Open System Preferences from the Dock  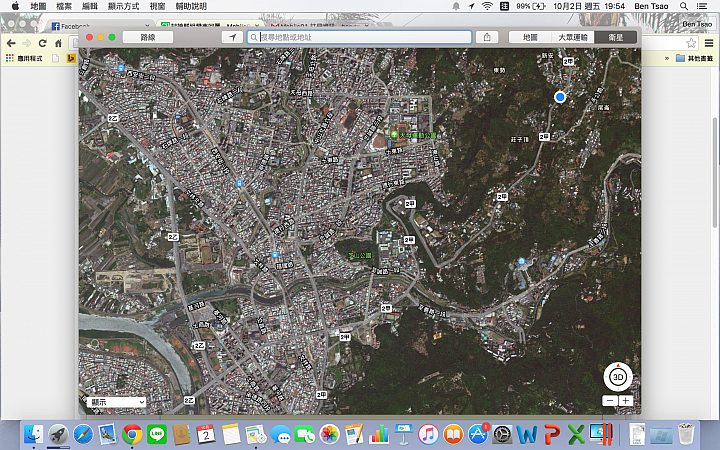(x=502, y=434)
